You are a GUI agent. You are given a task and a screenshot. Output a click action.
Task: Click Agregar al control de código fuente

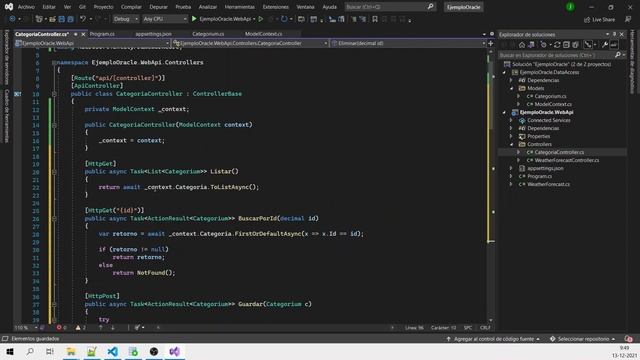(x=493, y=339)
